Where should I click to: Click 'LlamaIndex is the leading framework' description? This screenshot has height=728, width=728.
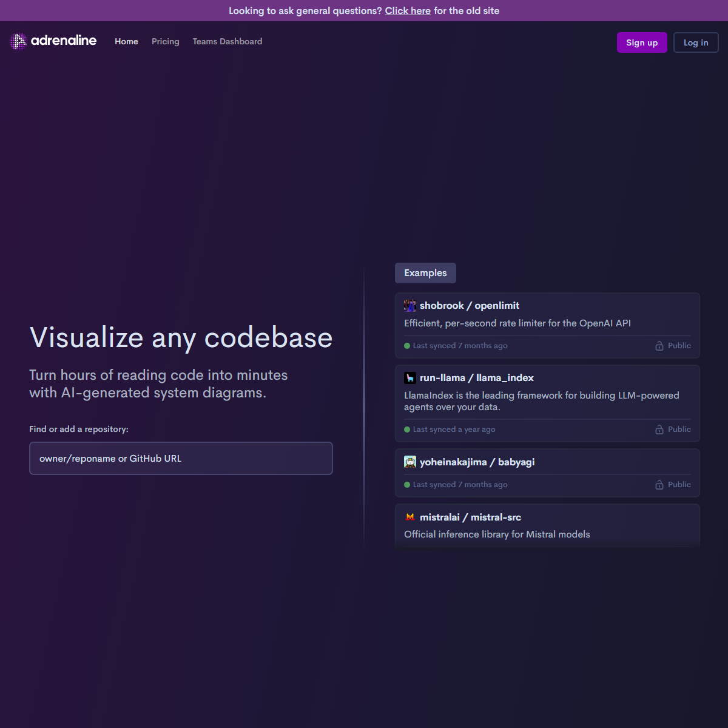click(x=542, y=401)
